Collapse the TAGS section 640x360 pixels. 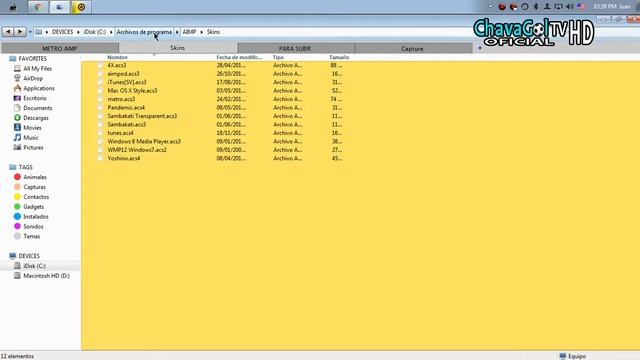[25, 167]
